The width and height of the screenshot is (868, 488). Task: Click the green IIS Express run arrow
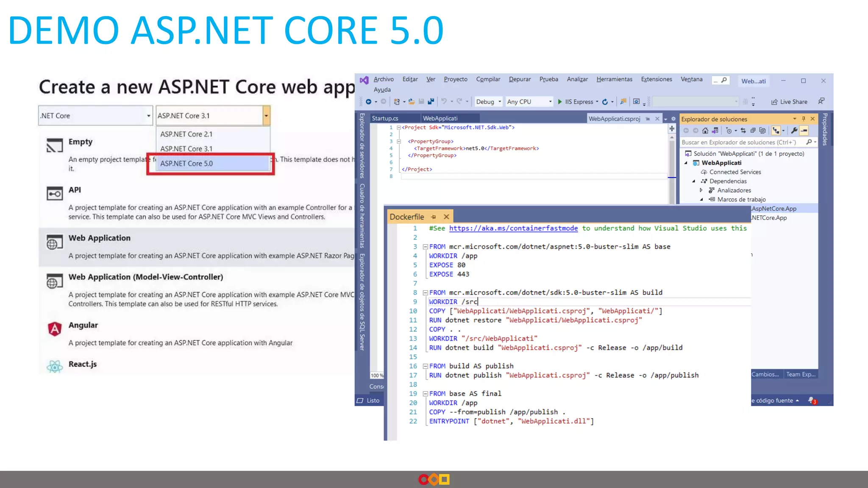point(560,102)
